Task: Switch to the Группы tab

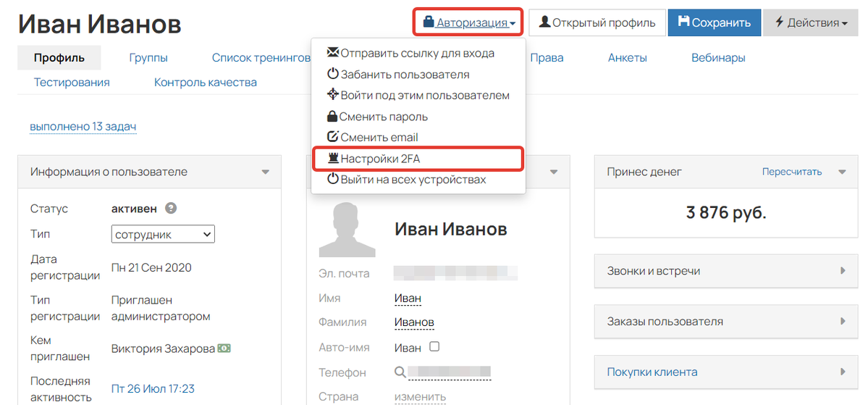Action: (x=148, y=58)
